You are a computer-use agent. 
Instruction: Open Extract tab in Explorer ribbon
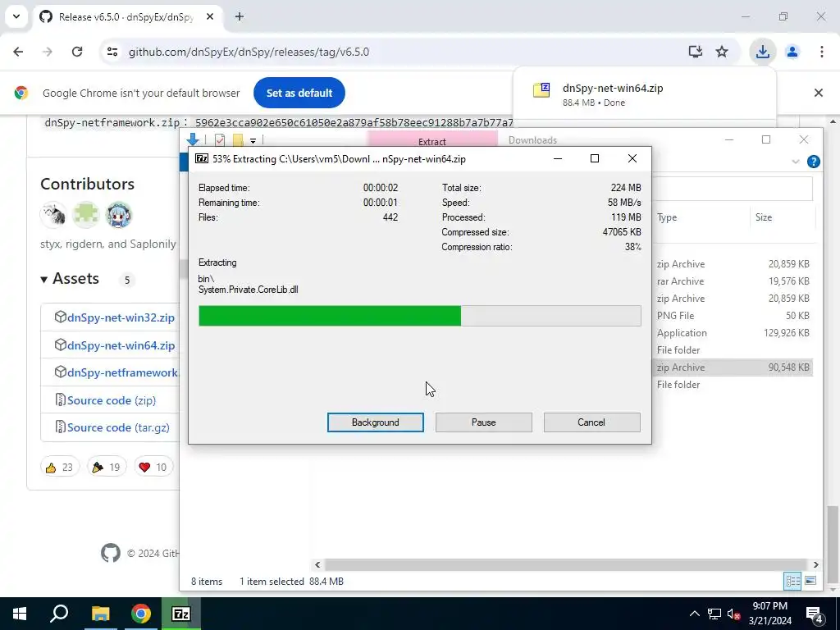[x=431, y=141]
